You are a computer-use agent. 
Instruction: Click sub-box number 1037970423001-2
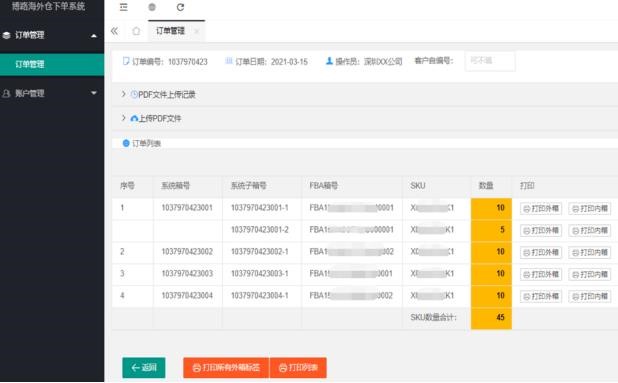(260, 230)
